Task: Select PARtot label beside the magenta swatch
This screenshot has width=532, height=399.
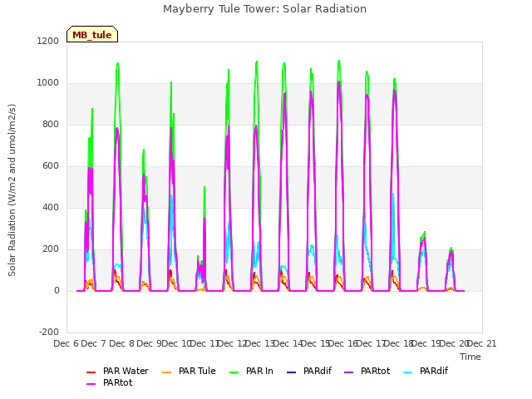Action: pyautogui.click(x=118, y=382)
